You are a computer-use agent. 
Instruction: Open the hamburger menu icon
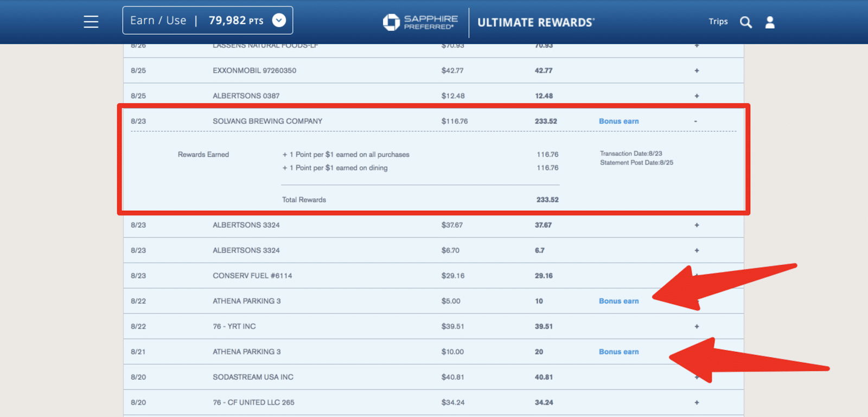pyautogui.click(x=91, y=22)
